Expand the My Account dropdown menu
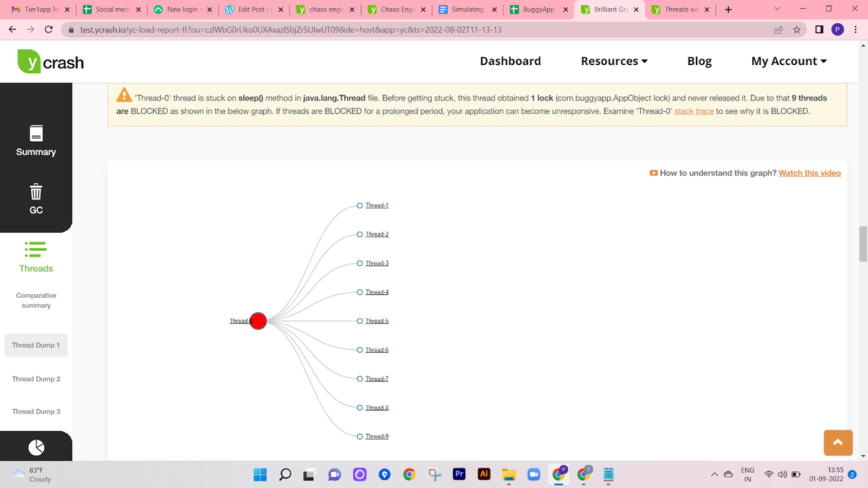Viewport: 868px width, 488px height. point(788,61)
